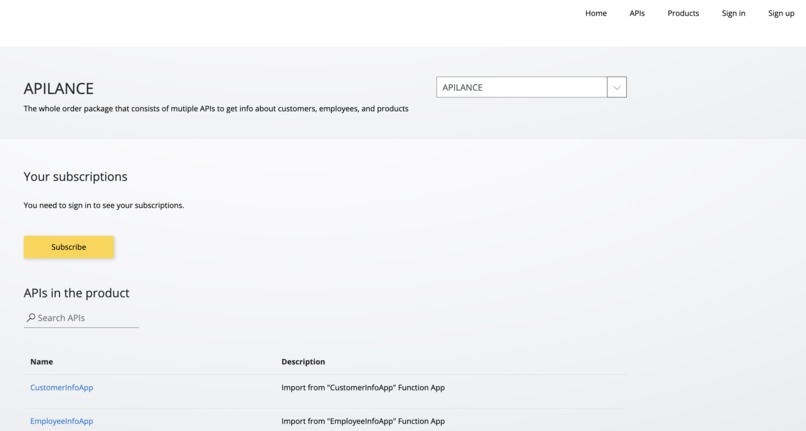Go to APIs in top navigation

(637, 13)
